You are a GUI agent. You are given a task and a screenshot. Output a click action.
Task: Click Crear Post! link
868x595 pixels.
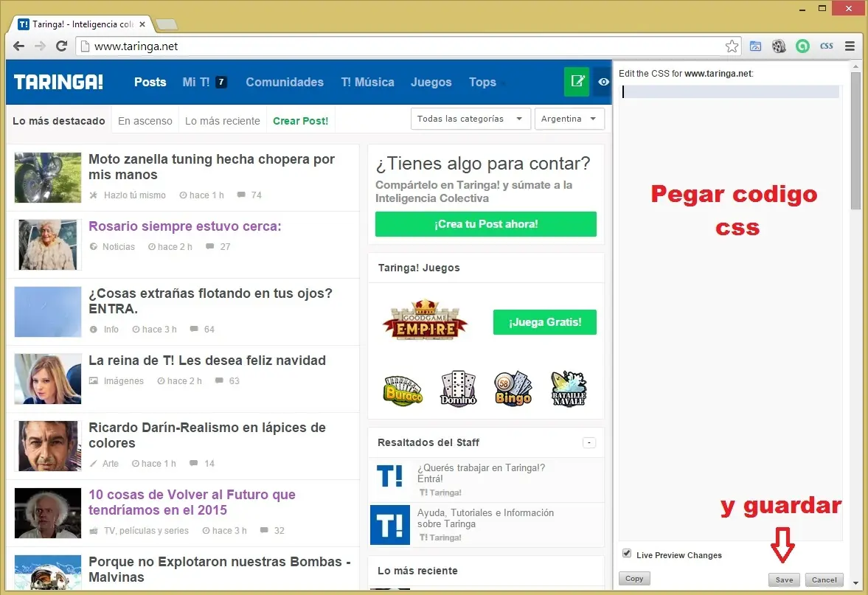pos(301,121)
